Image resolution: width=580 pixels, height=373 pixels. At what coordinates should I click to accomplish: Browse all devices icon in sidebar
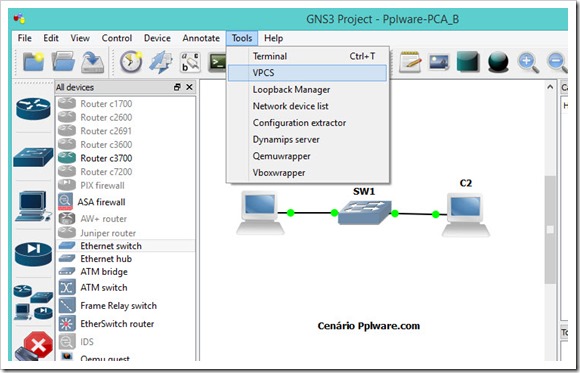(33, 302)
